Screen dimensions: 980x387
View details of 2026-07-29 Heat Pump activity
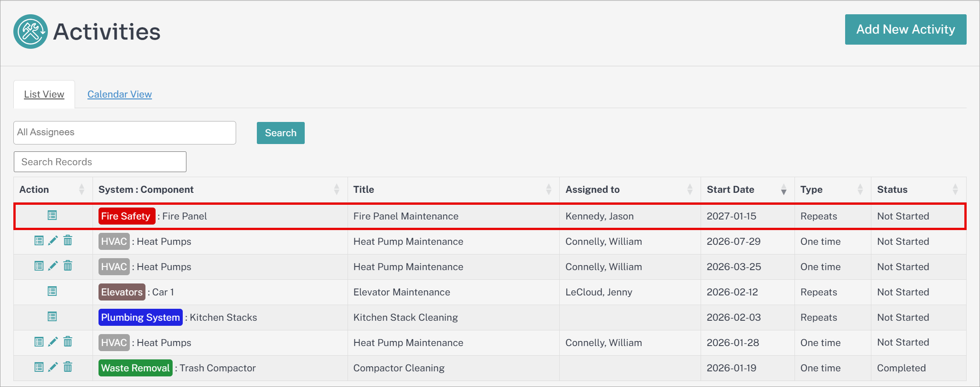39,241
